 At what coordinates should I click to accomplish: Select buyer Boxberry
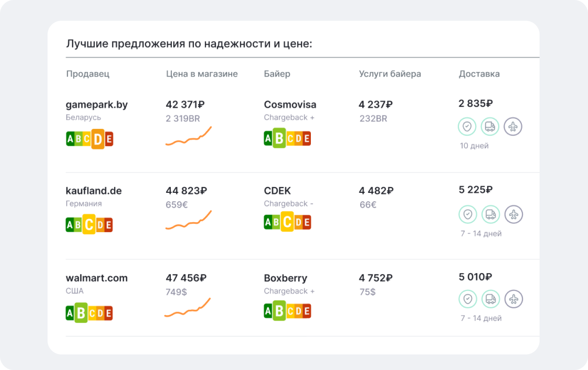point(285,278)
